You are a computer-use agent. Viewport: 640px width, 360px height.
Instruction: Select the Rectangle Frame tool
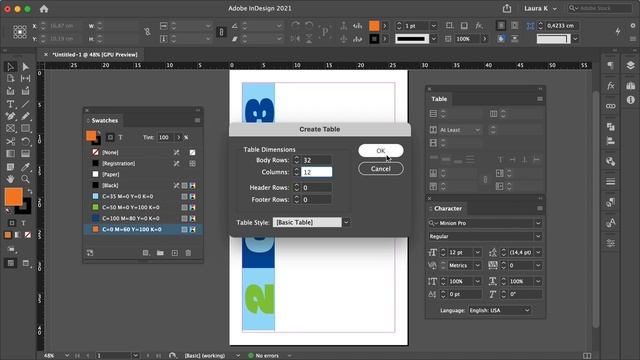pyautogui.click(x=11, y=129)
